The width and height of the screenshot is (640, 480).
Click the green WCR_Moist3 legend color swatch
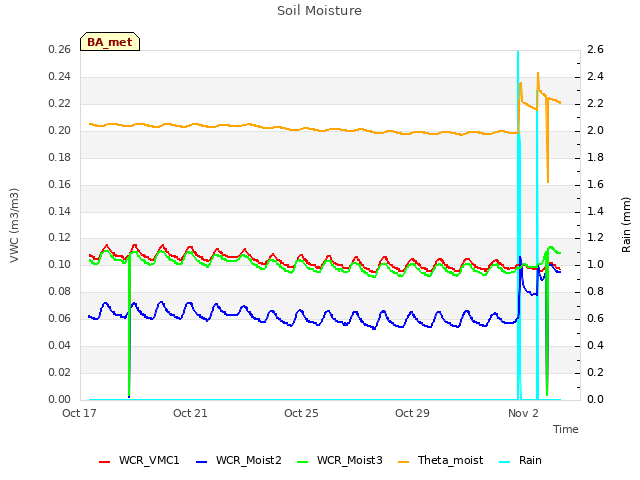point(302,462)
